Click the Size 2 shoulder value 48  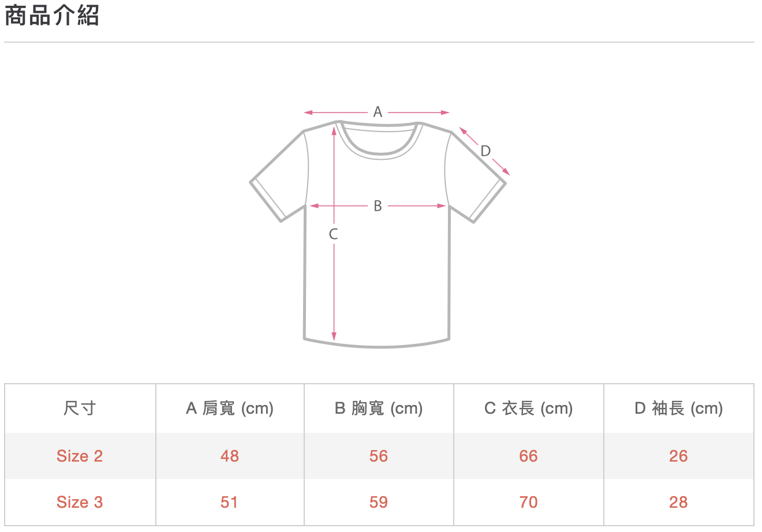[230, 456]
